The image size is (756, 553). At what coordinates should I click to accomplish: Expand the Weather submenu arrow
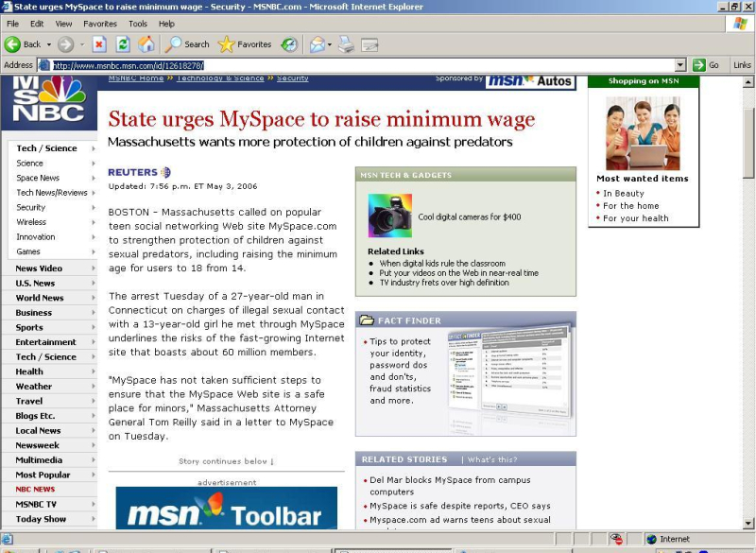pos(93,387)
